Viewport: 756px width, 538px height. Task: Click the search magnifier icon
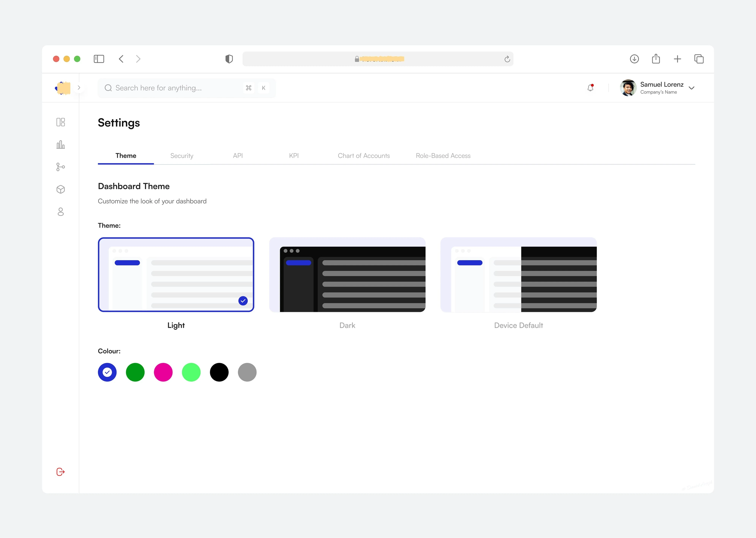tap(108, 88)
